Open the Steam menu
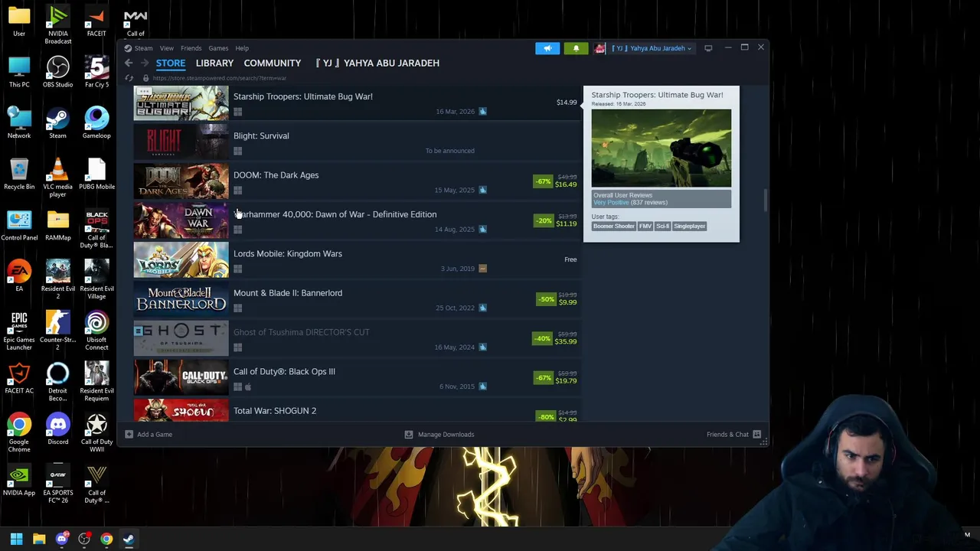980x551 pixels. coord(143,48)
